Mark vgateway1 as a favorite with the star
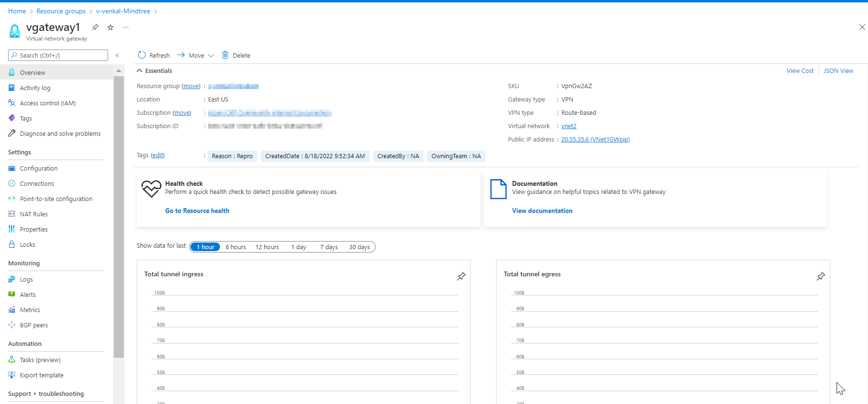 (110, 27)
